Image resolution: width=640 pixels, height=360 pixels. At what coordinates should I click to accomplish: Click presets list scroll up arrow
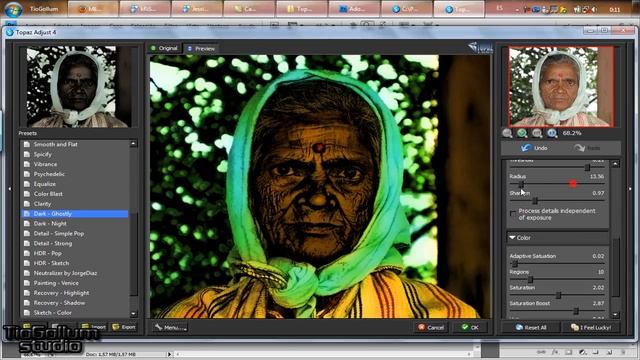pos(133,144)
